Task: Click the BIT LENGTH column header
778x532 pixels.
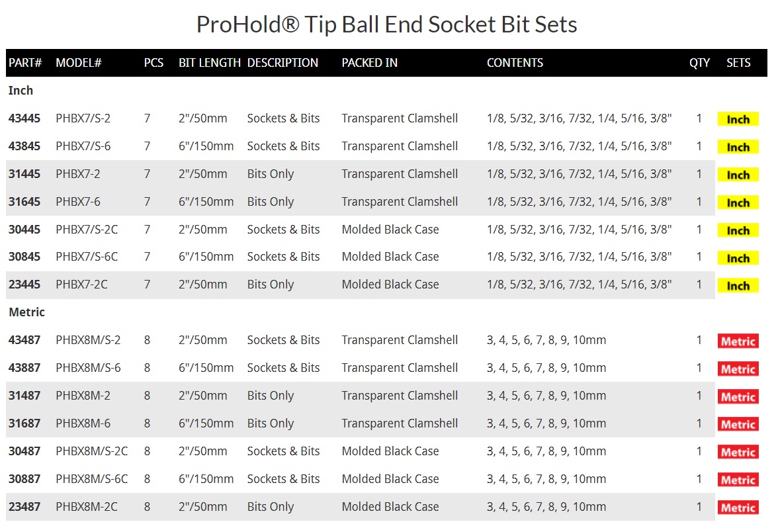Action: tap(210, 63)
